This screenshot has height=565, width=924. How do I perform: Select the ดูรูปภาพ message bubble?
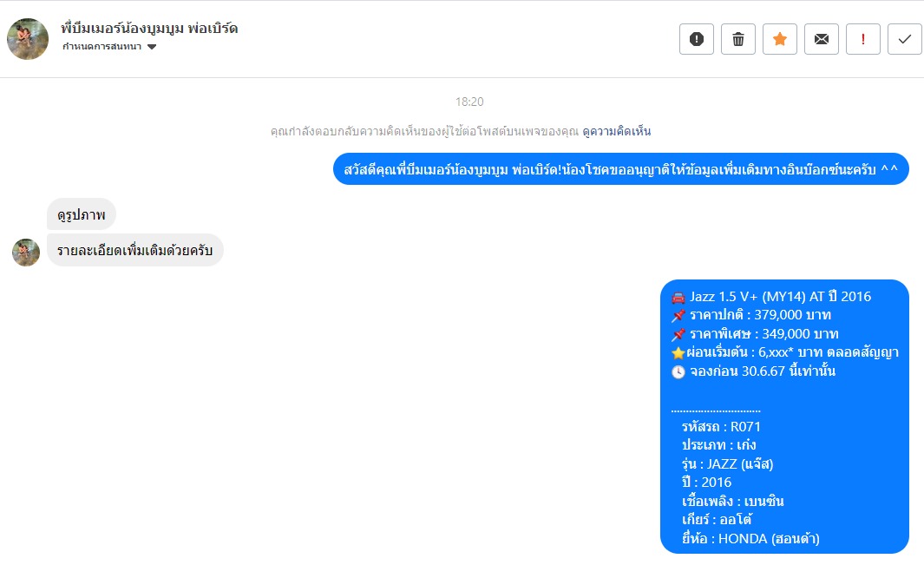click(x=82, y=214)
